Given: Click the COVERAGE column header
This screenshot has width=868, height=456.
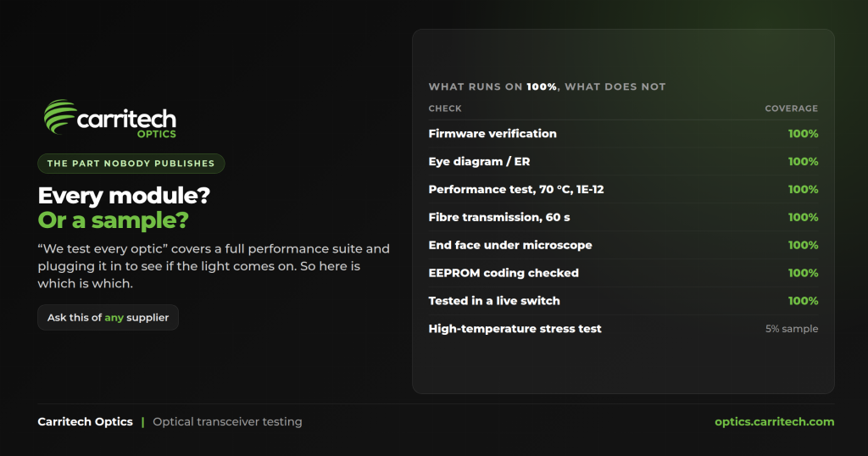Looking at the screenshot, I should click(792, 108).
